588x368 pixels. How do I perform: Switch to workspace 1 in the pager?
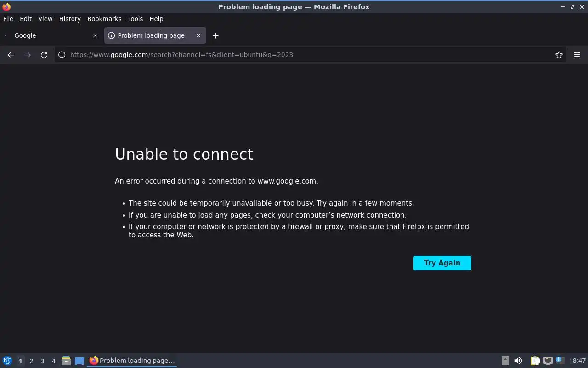(20, 361)
